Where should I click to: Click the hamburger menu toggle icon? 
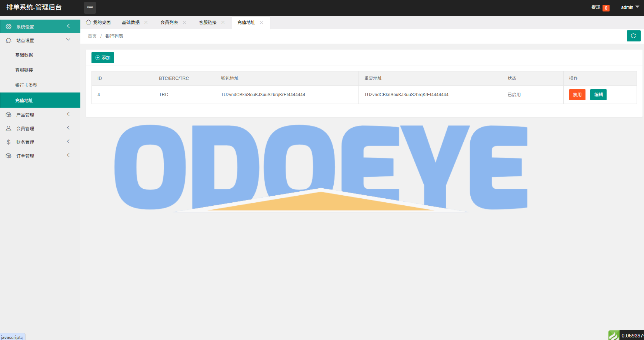tap(90, 8)
